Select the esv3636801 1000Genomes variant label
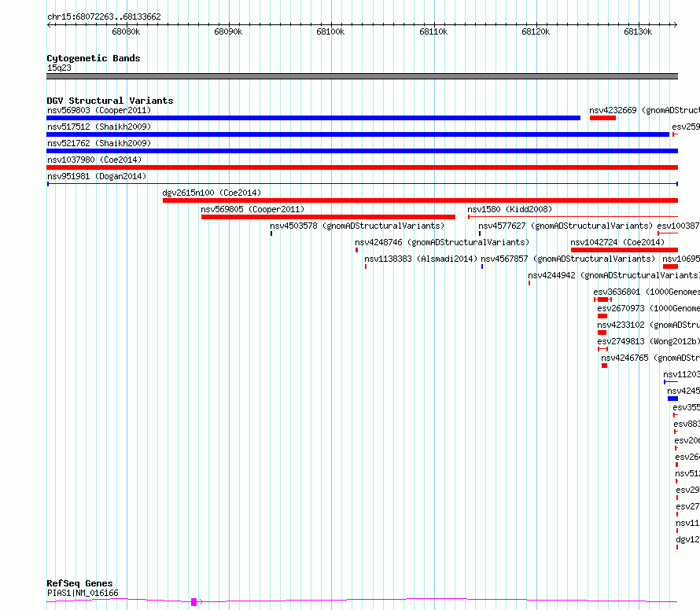700x610 pixels. (x=647, y=292)
